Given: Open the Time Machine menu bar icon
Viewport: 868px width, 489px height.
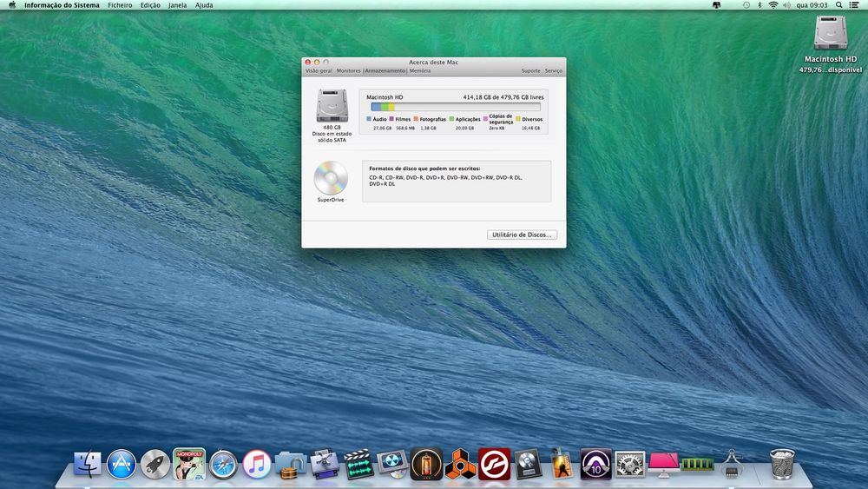Looking at the screenshot, I should pos(746,5).
